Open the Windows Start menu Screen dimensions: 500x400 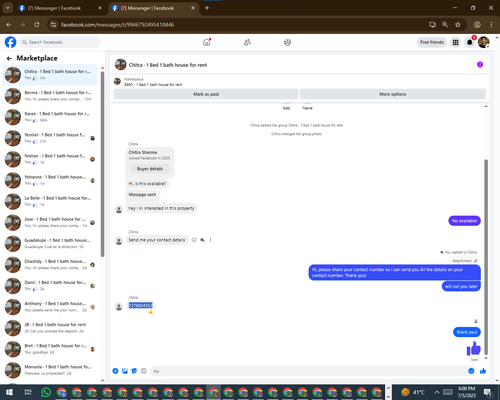[x=9, y=392]
